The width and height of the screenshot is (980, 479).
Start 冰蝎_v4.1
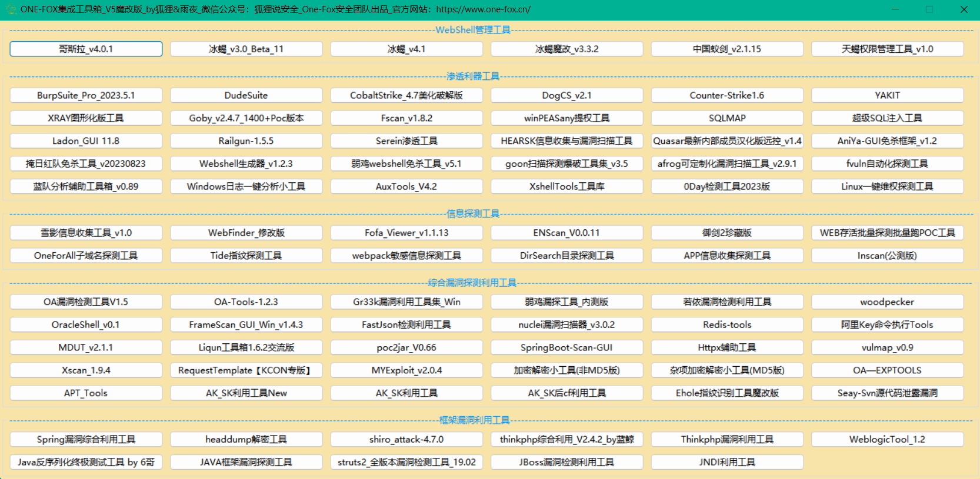coord(406,49)
